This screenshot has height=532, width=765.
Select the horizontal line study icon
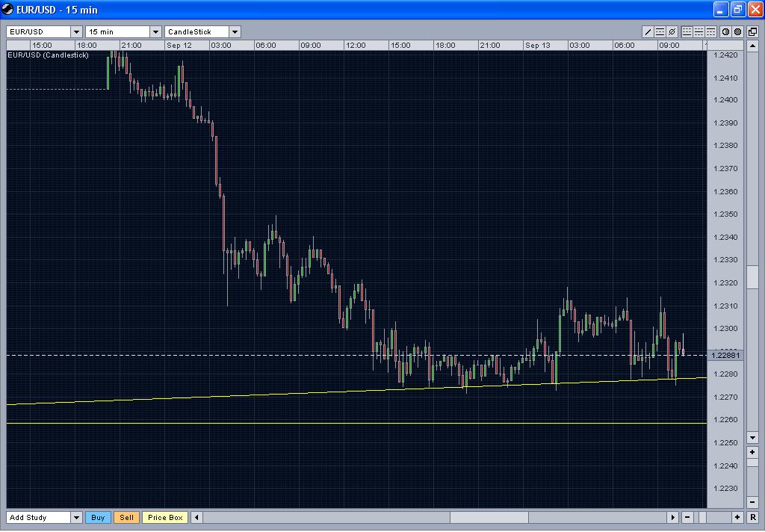[x=660, y=31]
